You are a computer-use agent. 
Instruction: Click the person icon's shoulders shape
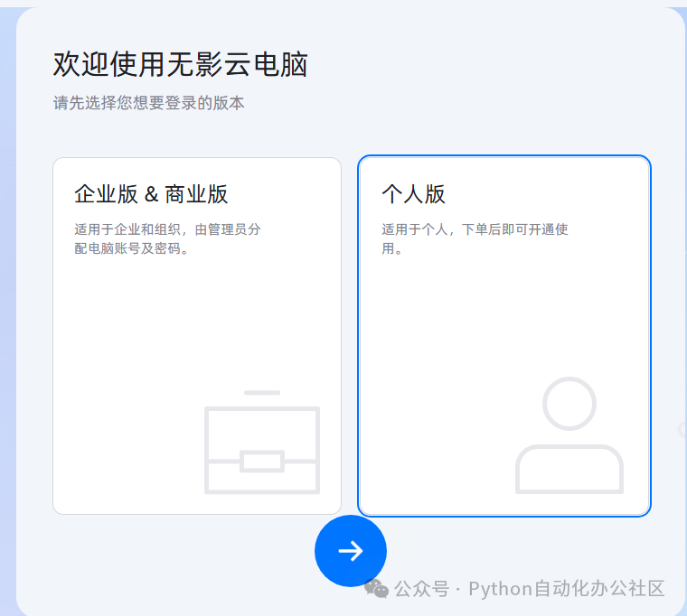(569, 470)
